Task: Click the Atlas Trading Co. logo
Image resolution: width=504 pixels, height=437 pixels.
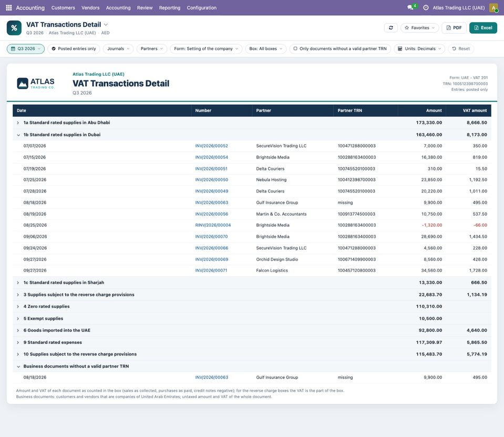Action: click(36, 83)
